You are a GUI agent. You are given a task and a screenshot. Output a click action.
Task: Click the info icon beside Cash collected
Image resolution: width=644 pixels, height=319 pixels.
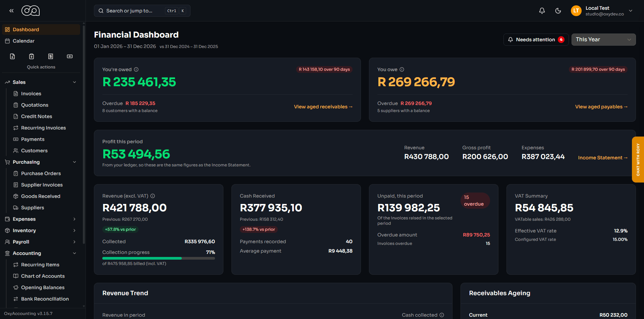pos(442,315)
